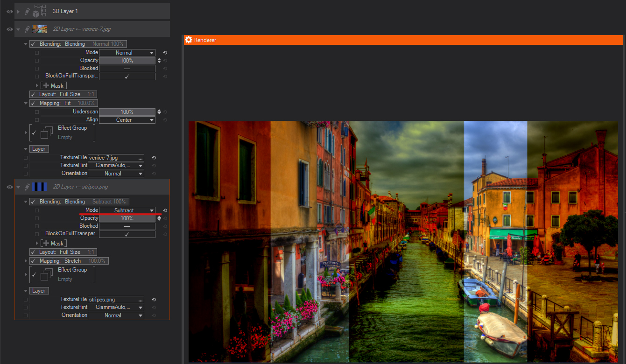Click the venice-7.jpg layer thumbnail
The image size is (626, 364).
point(39,29)
